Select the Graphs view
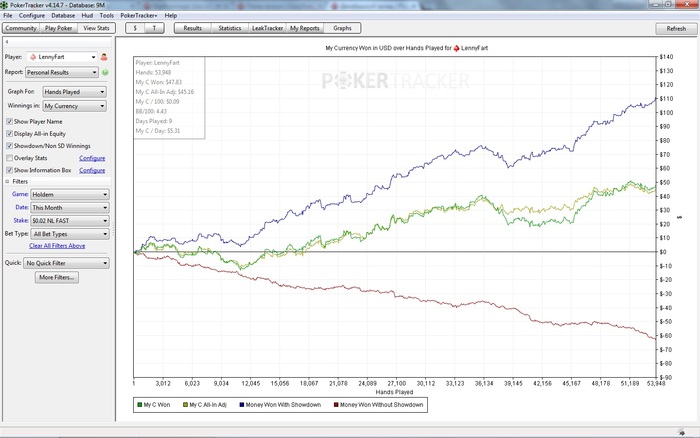 (342, 28)
